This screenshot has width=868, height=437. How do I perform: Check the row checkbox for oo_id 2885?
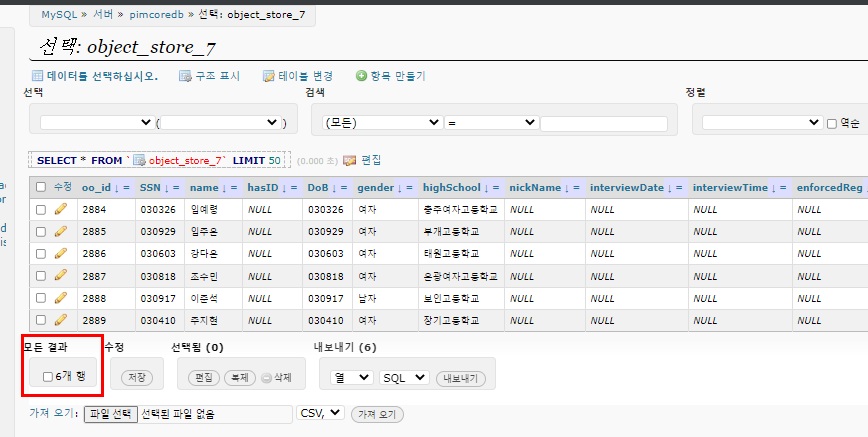click(x=41, y=232)
